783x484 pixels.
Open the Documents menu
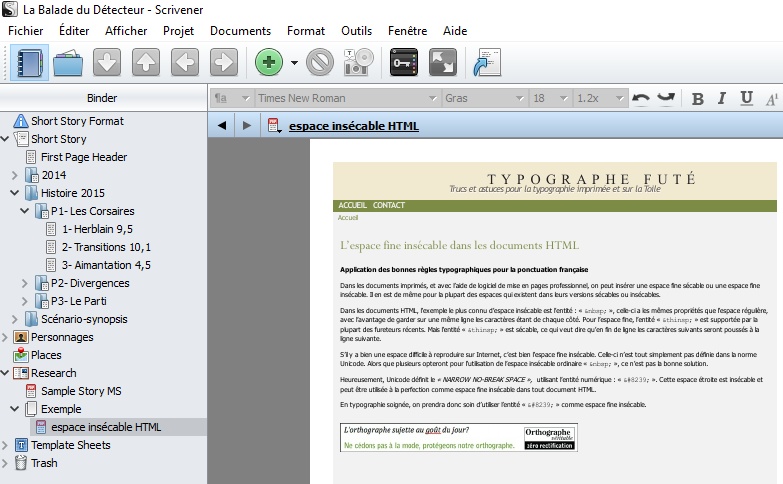(x=240, y=31)
